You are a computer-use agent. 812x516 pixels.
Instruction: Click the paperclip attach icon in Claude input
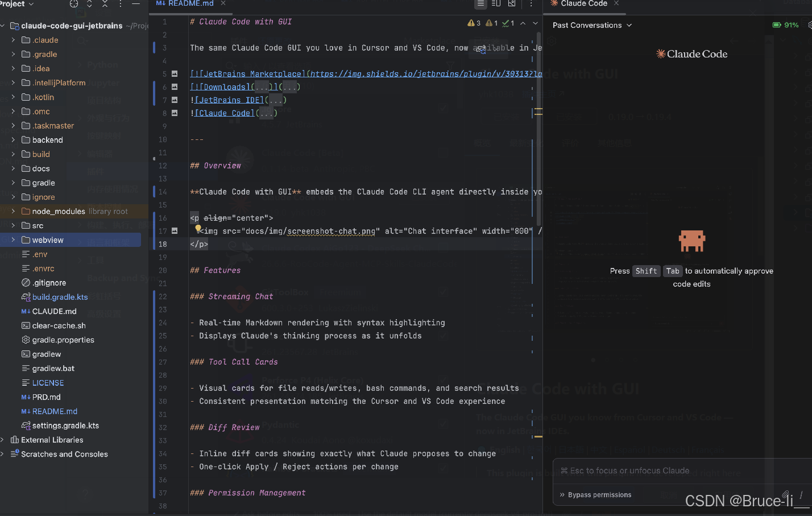(785, 494)
